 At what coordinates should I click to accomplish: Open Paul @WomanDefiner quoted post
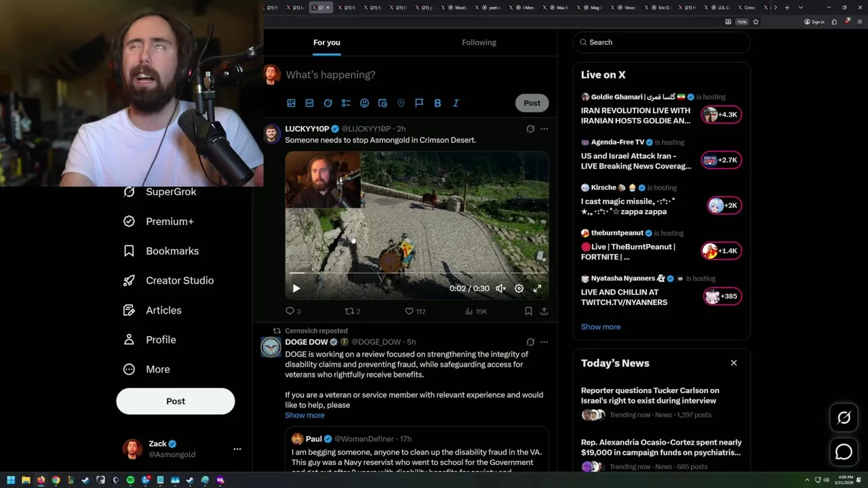(x=416, y=449)
